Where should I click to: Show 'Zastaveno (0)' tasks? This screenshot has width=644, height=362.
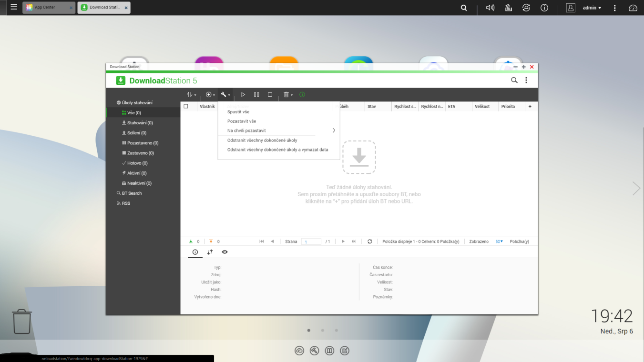143,153
